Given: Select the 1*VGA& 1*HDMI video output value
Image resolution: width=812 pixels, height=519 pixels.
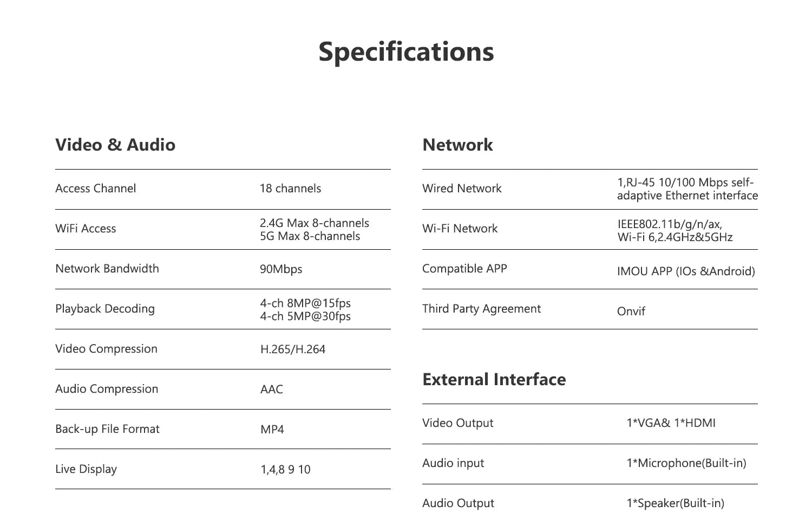Looking at the screenshot, I should (x=671, y=423).
